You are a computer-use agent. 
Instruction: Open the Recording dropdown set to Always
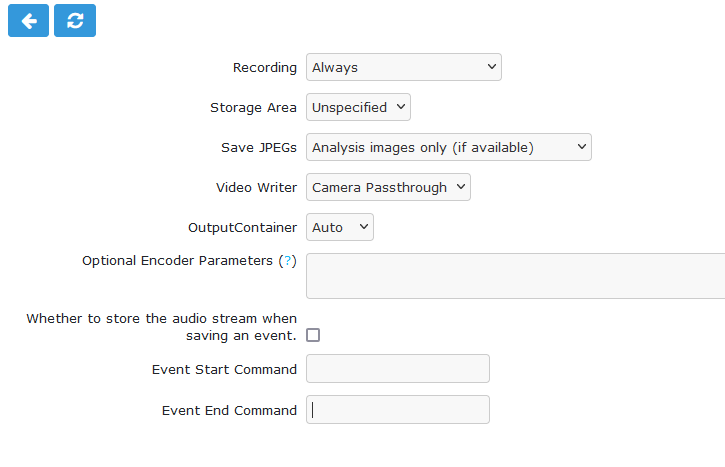coord(404,67)
